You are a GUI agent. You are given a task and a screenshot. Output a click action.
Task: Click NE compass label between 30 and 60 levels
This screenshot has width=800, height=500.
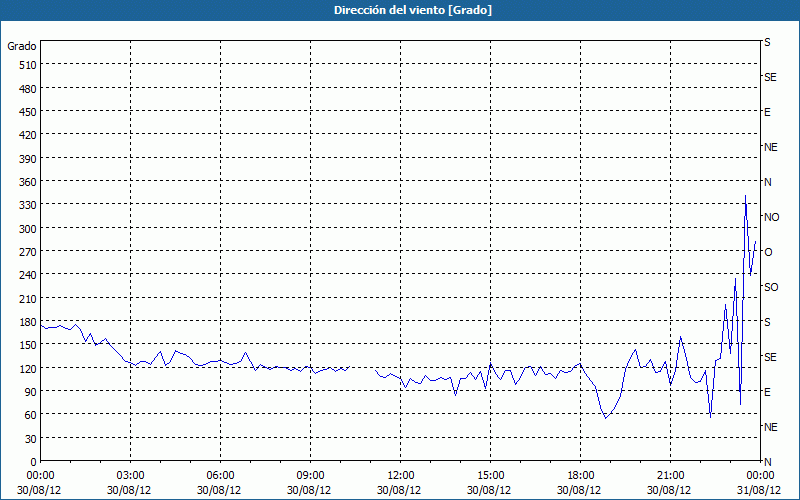coord(770,427)
